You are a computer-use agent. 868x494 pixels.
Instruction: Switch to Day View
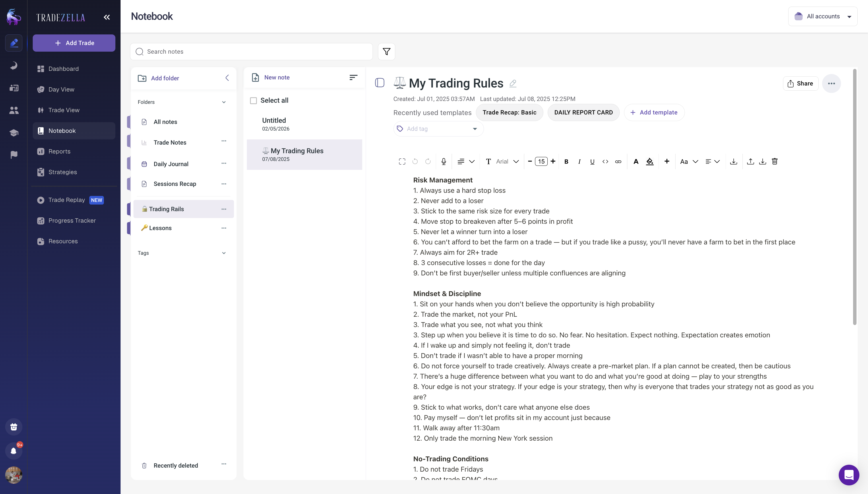(61, 89)
